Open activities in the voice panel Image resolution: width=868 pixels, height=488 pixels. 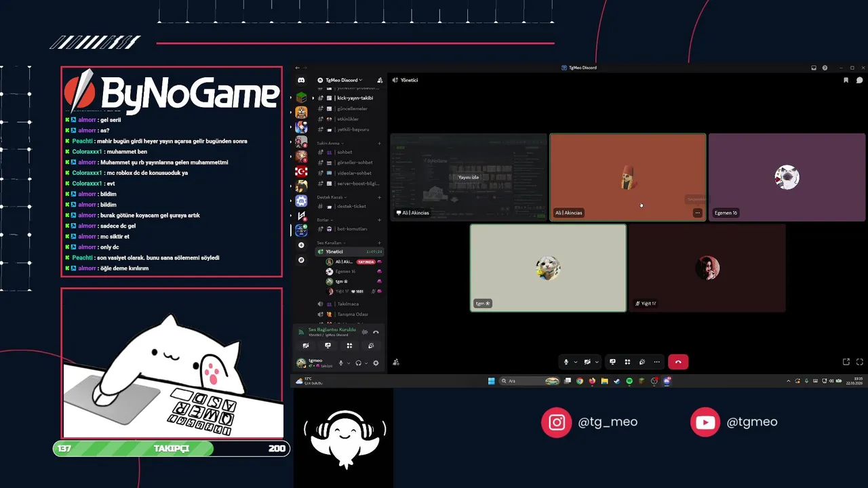[349, 346]
